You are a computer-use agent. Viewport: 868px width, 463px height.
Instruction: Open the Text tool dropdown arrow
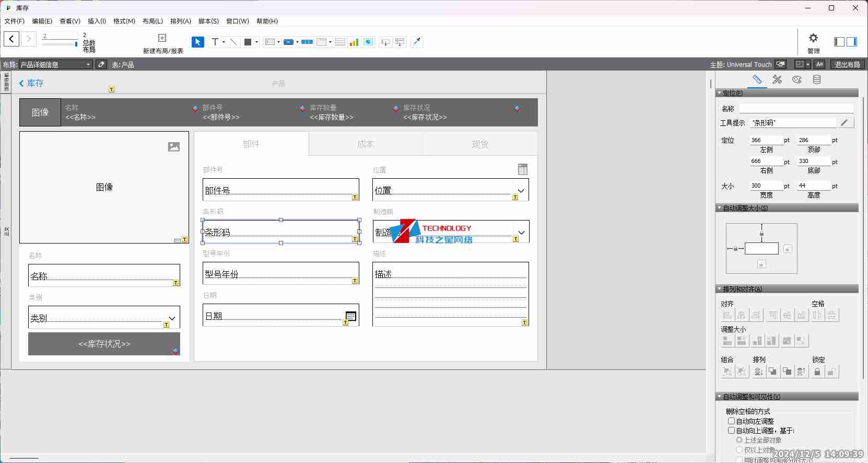[224, 42]
